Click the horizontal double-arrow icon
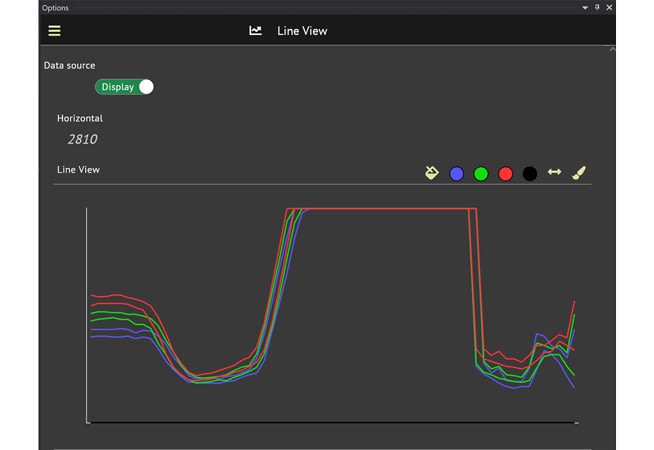 (555, 173)
